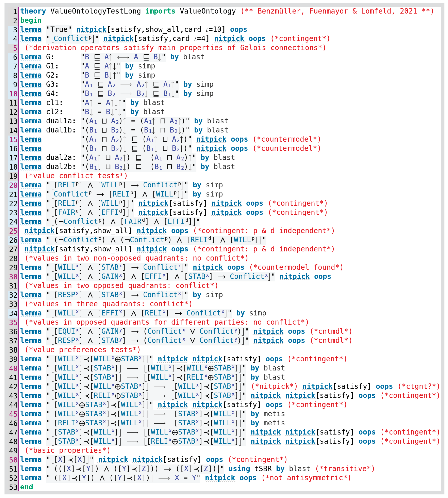
Task: Click '(*countermodel found*)' comment on line 29
Action: 296,267
